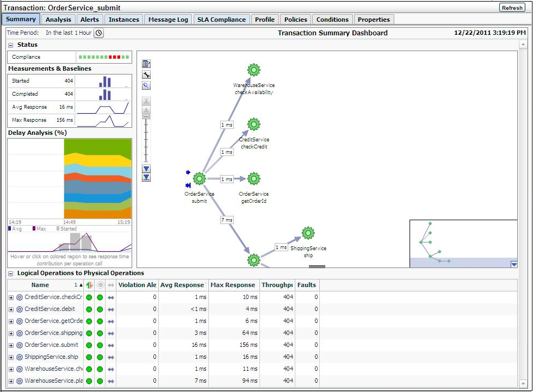Sort by Violation Alerts column
Image resolution: width=533 pixels, height=392 pixels.
click(x=137, y=285)
